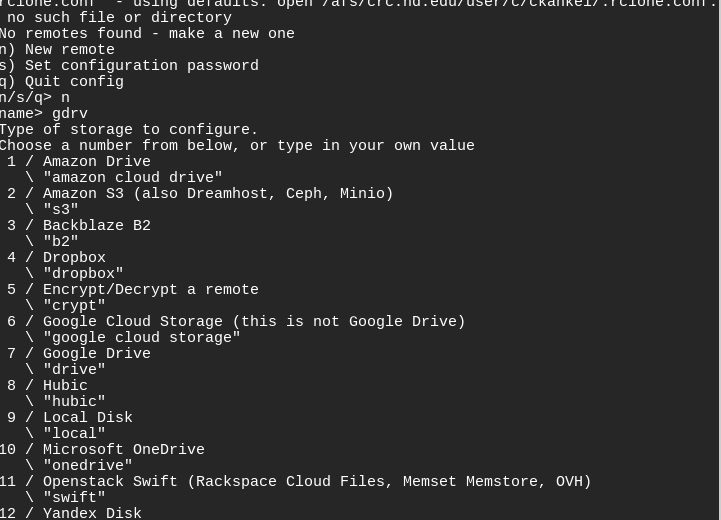This screenshot has width=721, height=520.
Task: Click the Backblaze B2 option line
Action: [x=96, y=226]
